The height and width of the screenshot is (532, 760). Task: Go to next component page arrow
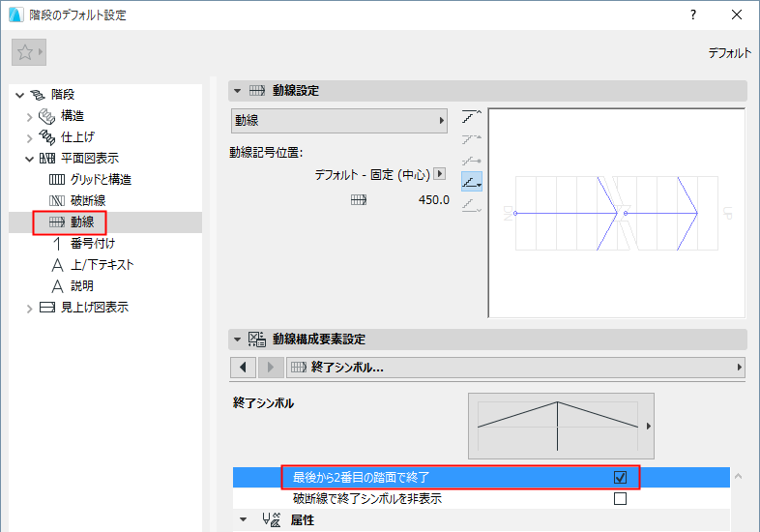click(271, 368)
